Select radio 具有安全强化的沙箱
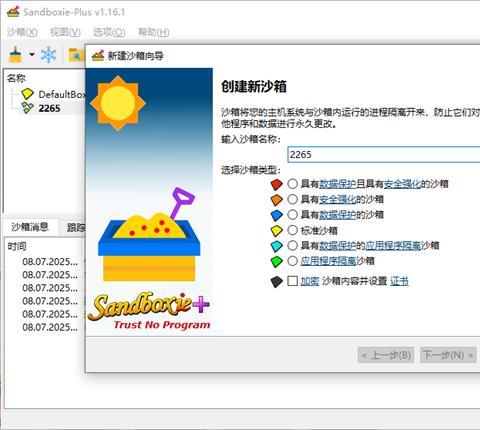480x430 pixels. (x=292, y=199)
